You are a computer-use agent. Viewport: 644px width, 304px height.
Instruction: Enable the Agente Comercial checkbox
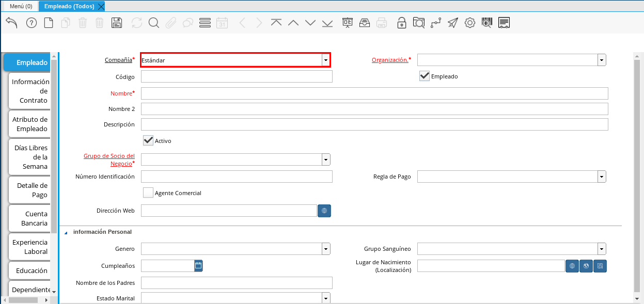[148, 193]
